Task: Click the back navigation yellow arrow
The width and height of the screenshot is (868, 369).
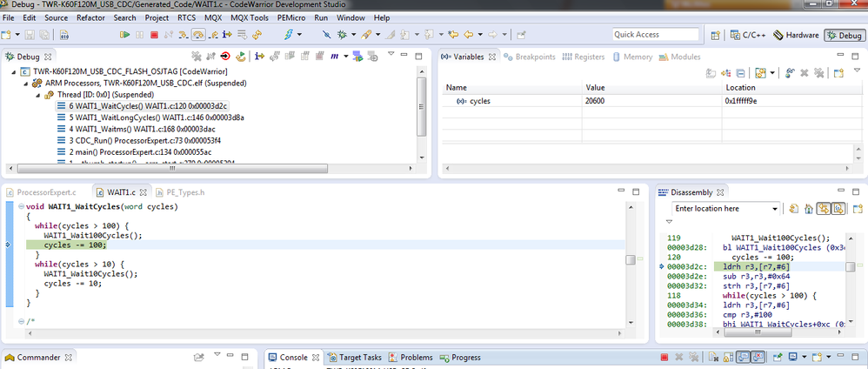Action: (x=468, y=34)
